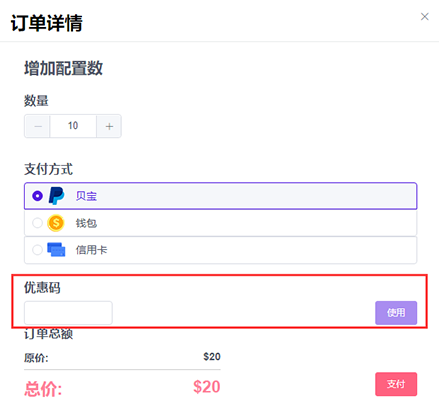Close the 订单详情 dialog with the X

pos(424,17)
